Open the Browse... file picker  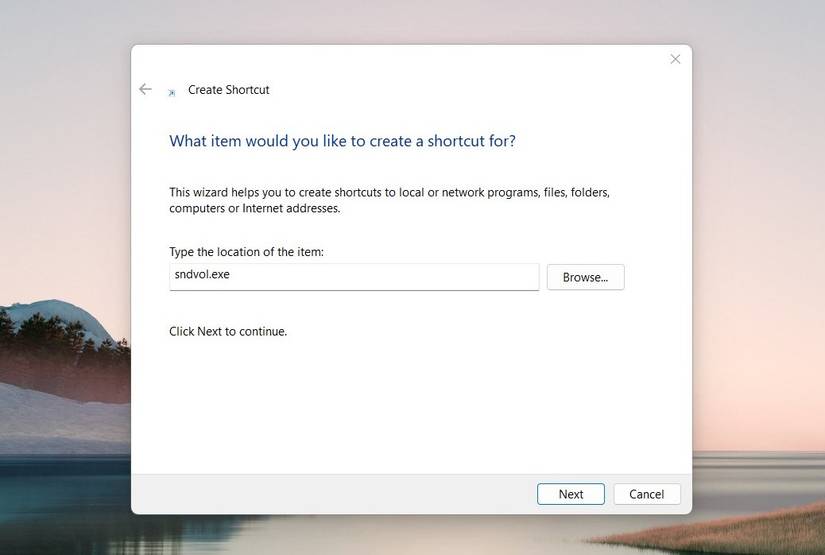tap(585, 277)
